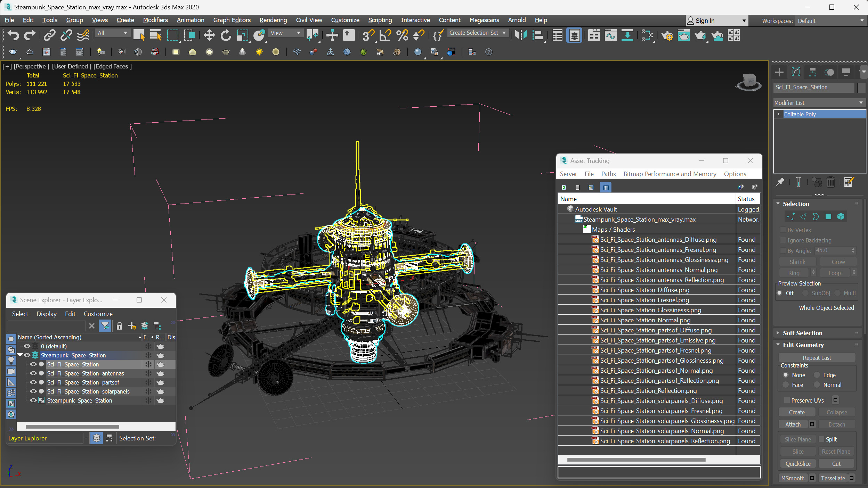Click the QuickSlice button

coord(798,464)
